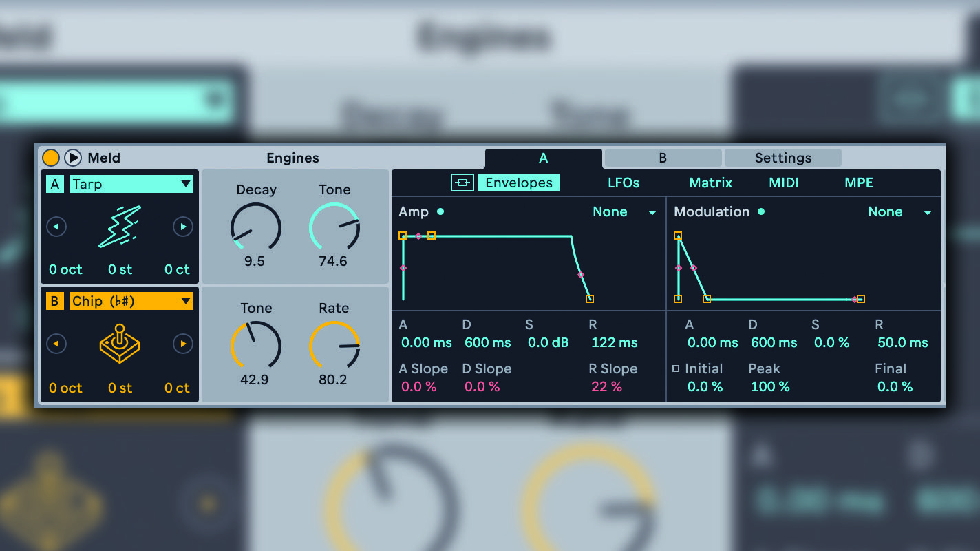Enable the Initial checkbox in Modulation envelope

(x=677, y=369)
